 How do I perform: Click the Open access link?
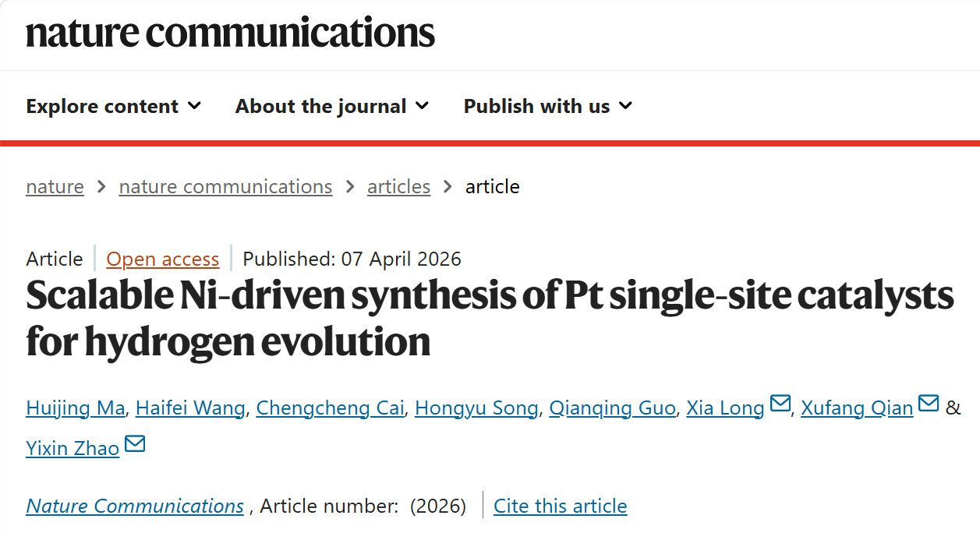coord(163,259)
